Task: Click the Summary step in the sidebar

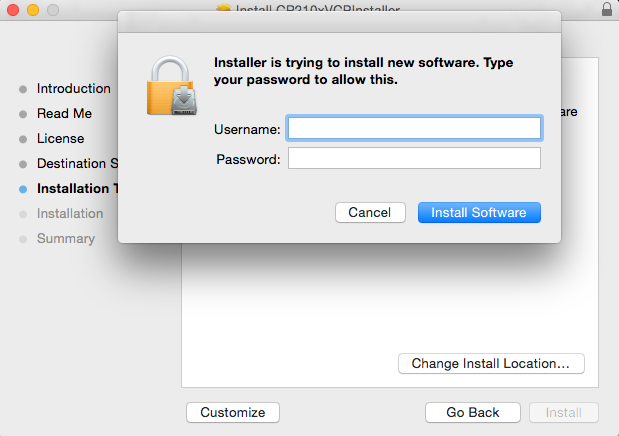Action: tap(65, 238)
